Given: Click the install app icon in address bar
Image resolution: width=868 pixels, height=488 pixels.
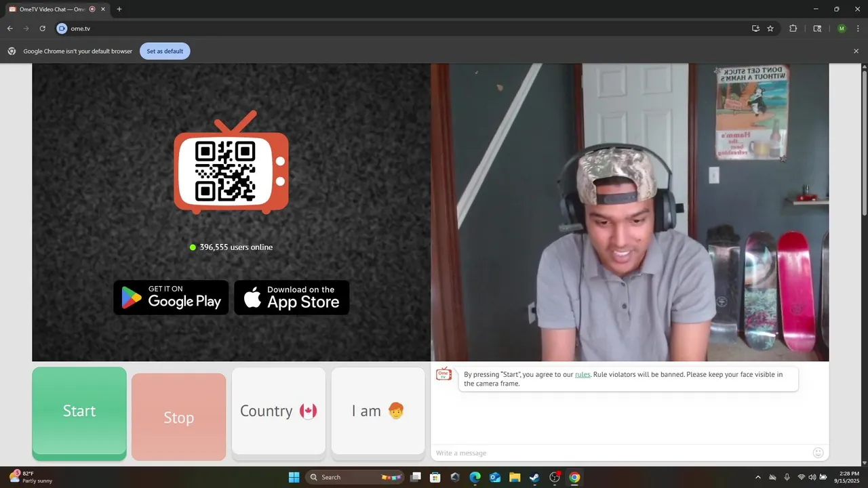Looking at the screenshot, I should point(755,28).
